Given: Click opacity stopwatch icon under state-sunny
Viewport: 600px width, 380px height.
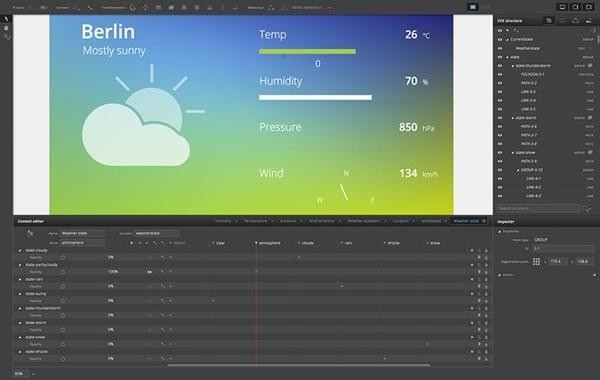Looking at the screenshot, I should [x=63, y=301].
